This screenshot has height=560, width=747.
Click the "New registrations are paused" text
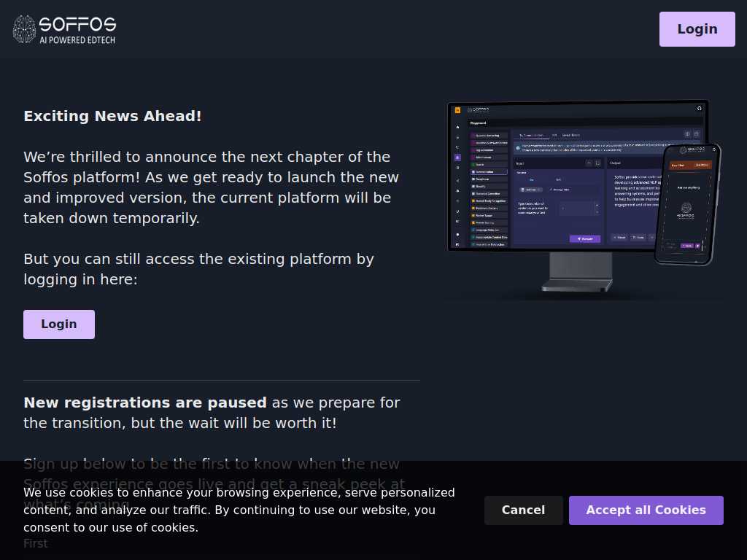(x=145, y=402)
